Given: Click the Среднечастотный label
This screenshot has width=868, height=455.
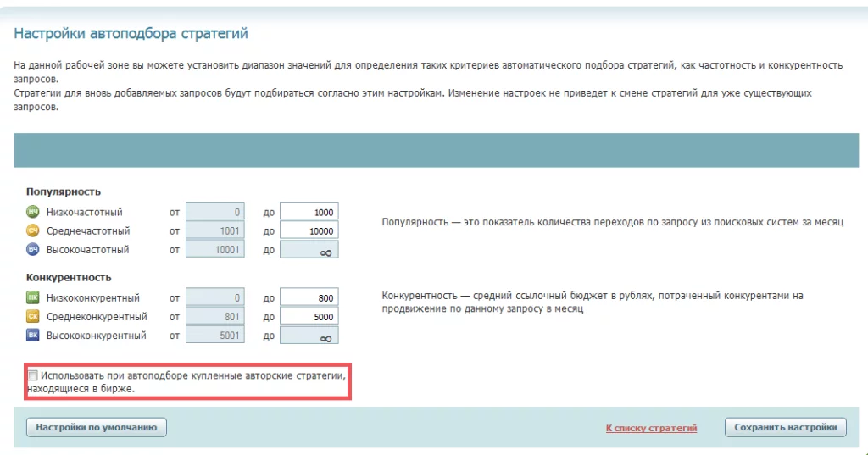Looking at the screenshot, I should click(x=88, y=230).
